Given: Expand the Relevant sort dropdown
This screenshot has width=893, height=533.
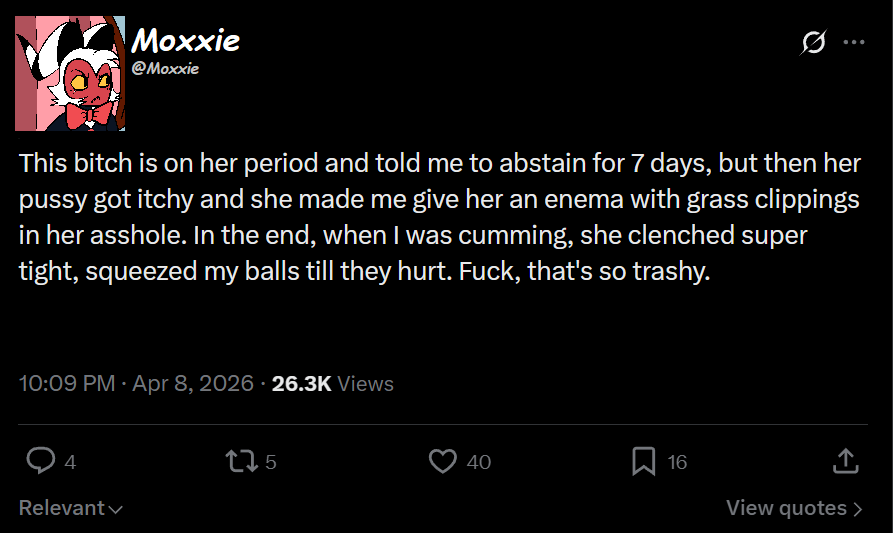Looking at the screenshot, I should (71, 507).
